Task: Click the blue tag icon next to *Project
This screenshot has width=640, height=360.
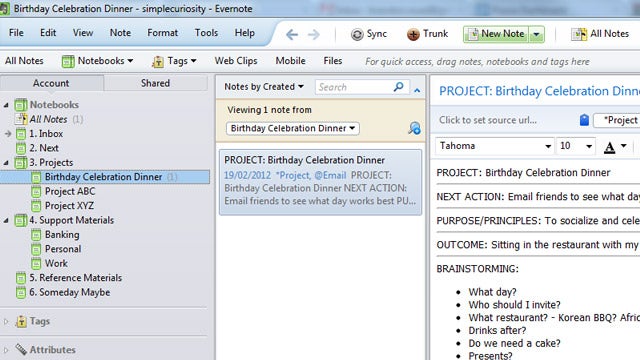Action: click(x=584, y=120)
